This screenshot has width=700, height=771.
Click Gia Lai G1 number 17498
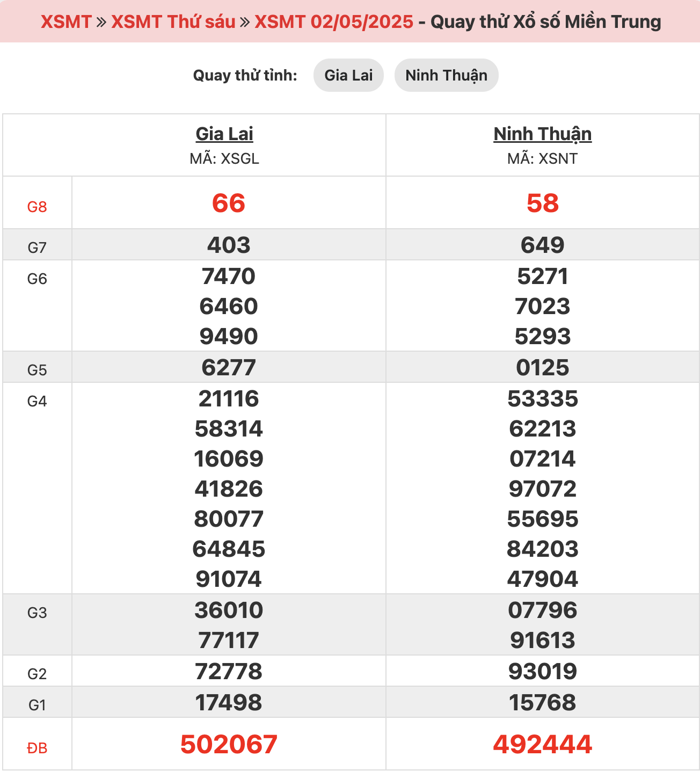click(229, 703)
